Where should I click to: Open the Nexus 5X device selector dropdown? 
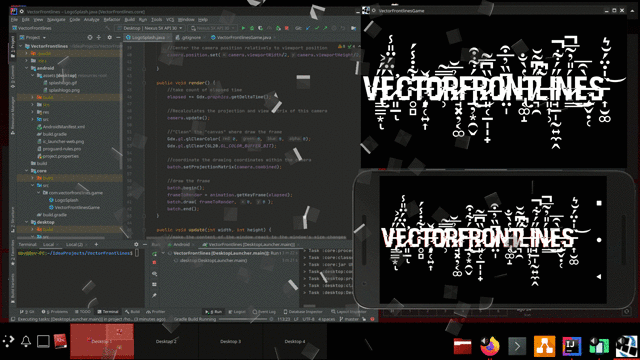pyautogui.click(x=211, y=28)
